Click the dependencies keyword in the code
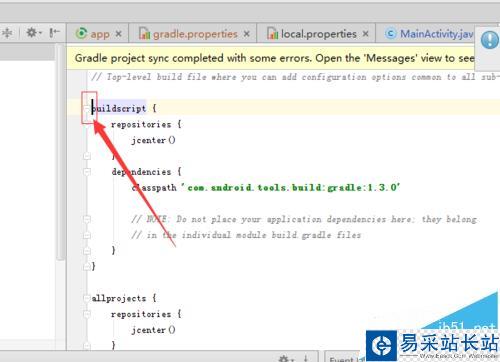This screenshot has height=362, width=500. [141, 172]
